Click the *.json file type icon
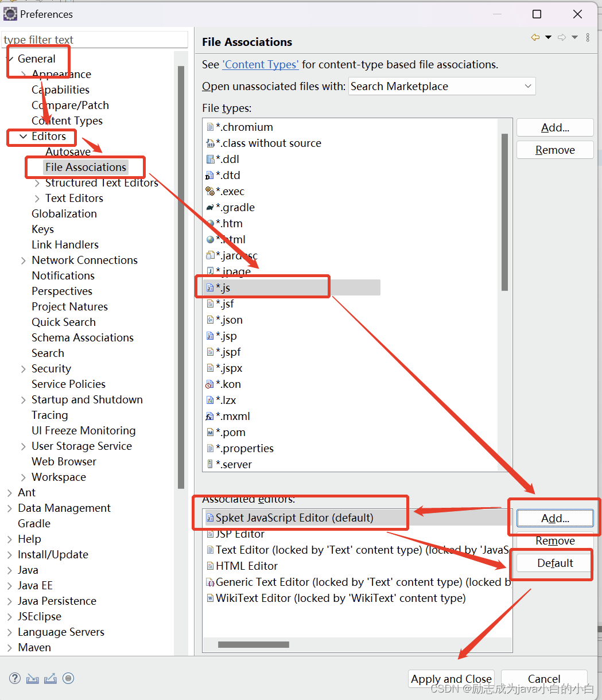The height and width of the screenshot is (700, 602). pyautogui.click(x=210, y=320)
